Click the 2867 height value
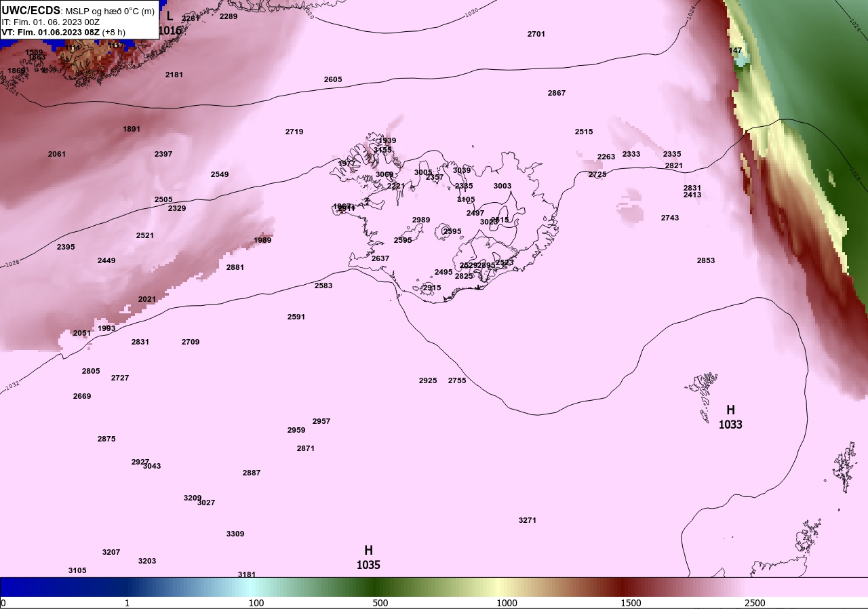Viewport: 868px width, 609px height. 557,93
